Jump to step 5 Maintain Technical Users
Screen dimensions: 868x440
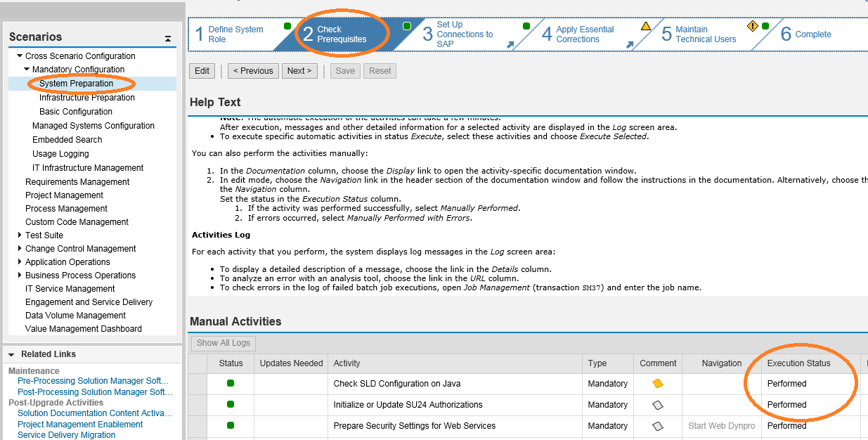[699, 34]
